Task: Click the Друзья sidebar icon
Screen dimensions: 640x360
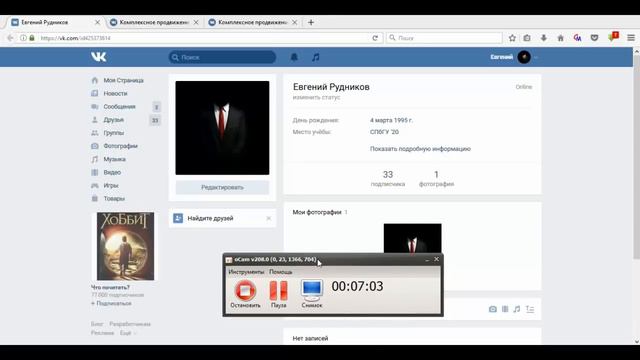Action: (x=95, y=120)
